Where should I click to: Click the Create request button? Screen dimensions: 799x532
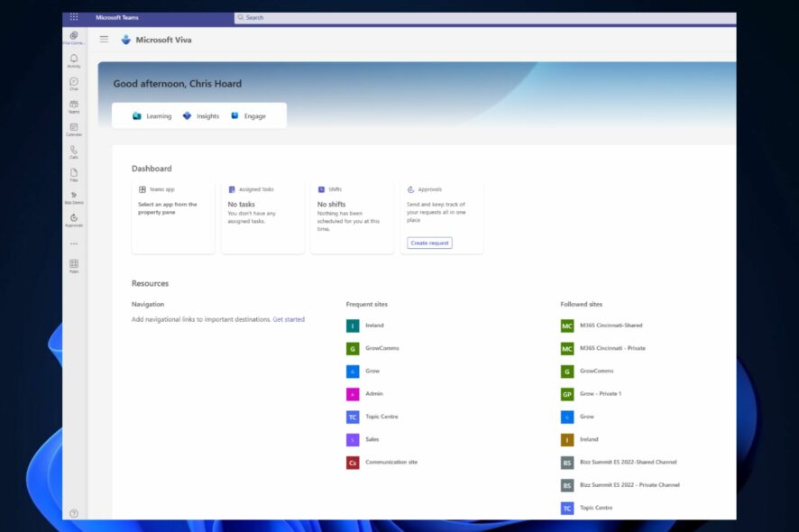click(429, 243)
